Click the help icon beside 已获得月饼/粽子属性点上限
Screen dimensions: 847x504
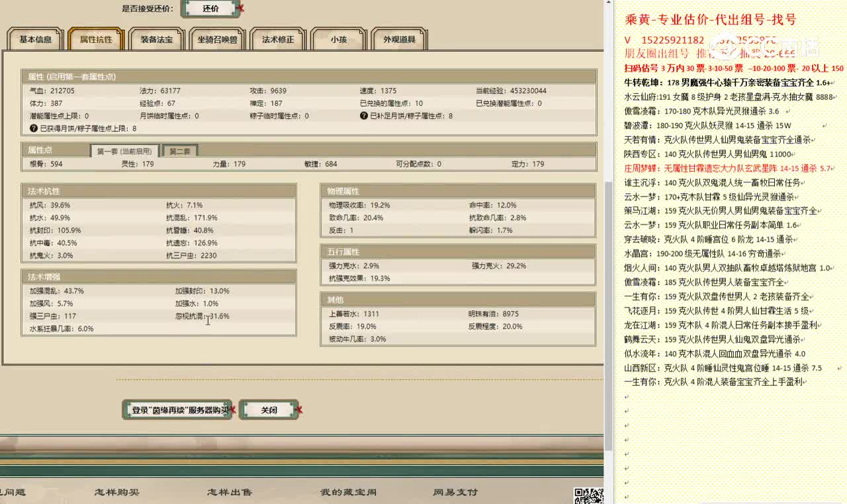[x=33, y=128]
